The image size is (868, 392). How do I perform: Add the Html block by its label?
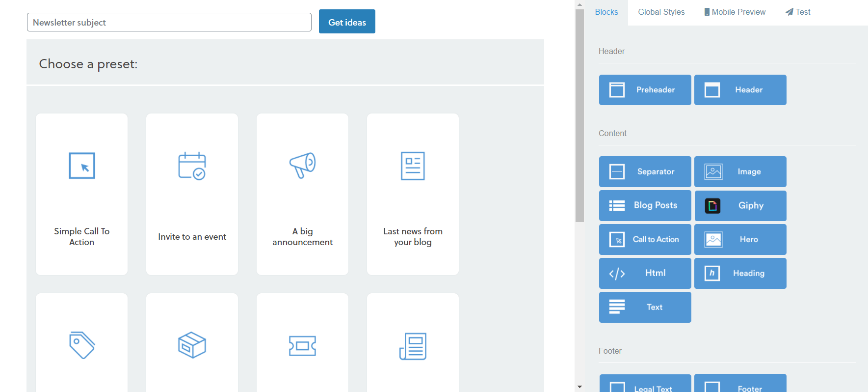(655, 273)
